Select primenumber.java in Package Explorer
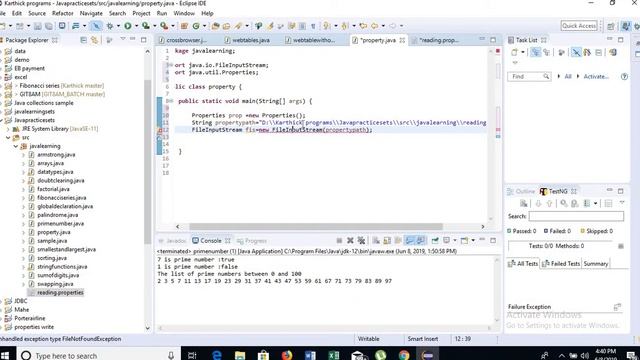640x360 pixels. tap(60, 224)
